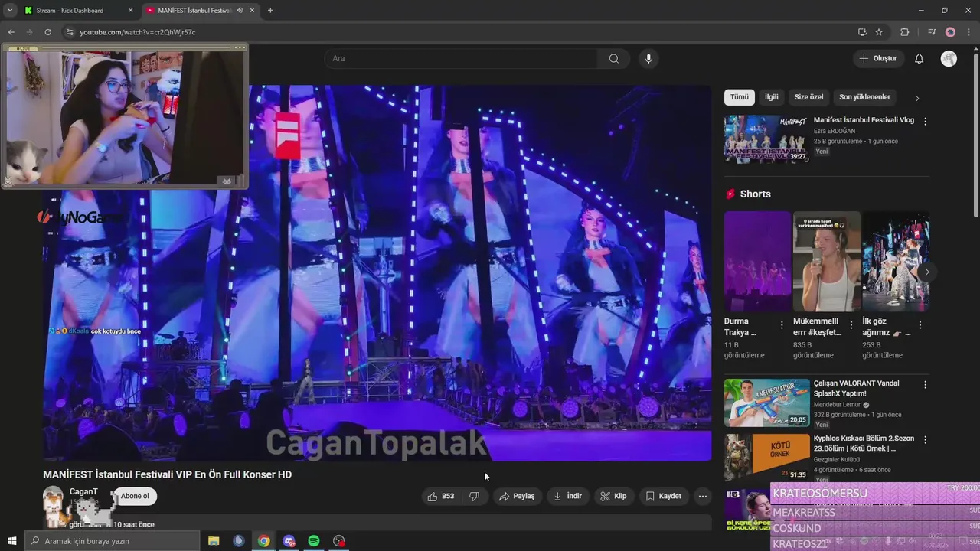Image resolution: width=980 pixels, height=551 pixels.
Task: Open Windows Start menu
Action: (x=11, y=541)
